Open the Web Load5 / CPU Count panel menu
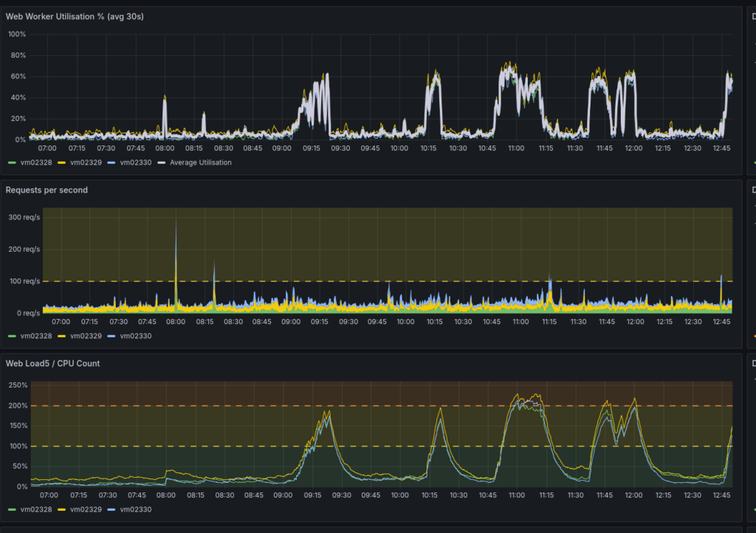Viewport: 756px width, 533px height. [x=52, y=363]
